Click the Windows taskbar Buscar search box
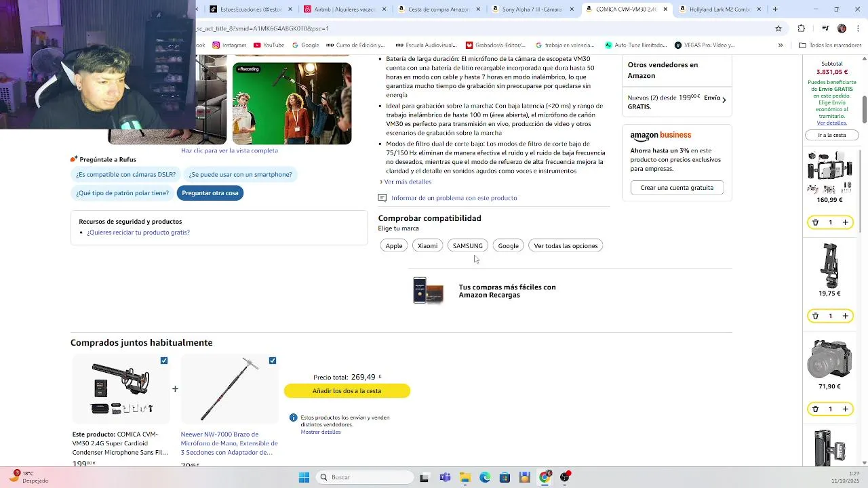The width and height of the screenshot is (868, 488). click(365, 477)
